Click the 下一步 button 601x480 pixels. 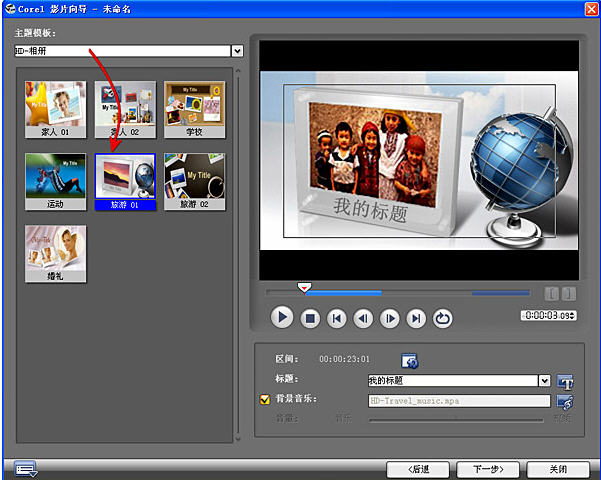pos(488,469)
